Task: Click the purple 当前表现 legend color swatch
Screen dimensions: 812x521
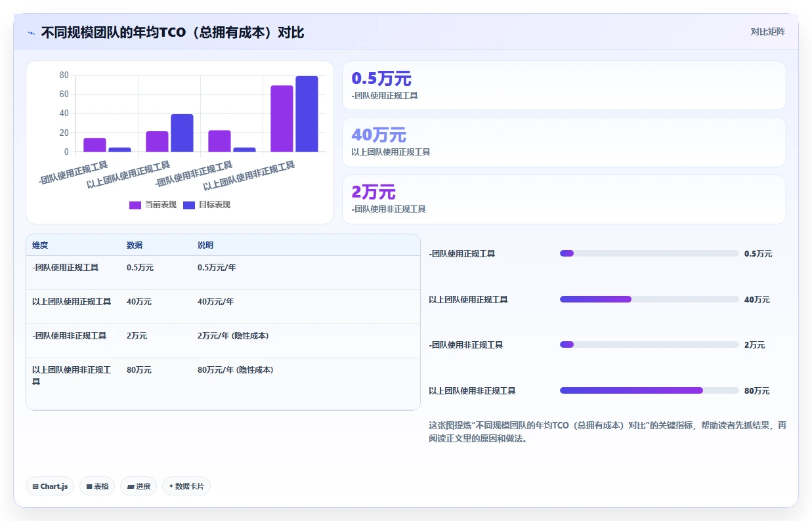Action: coord(135,205)
